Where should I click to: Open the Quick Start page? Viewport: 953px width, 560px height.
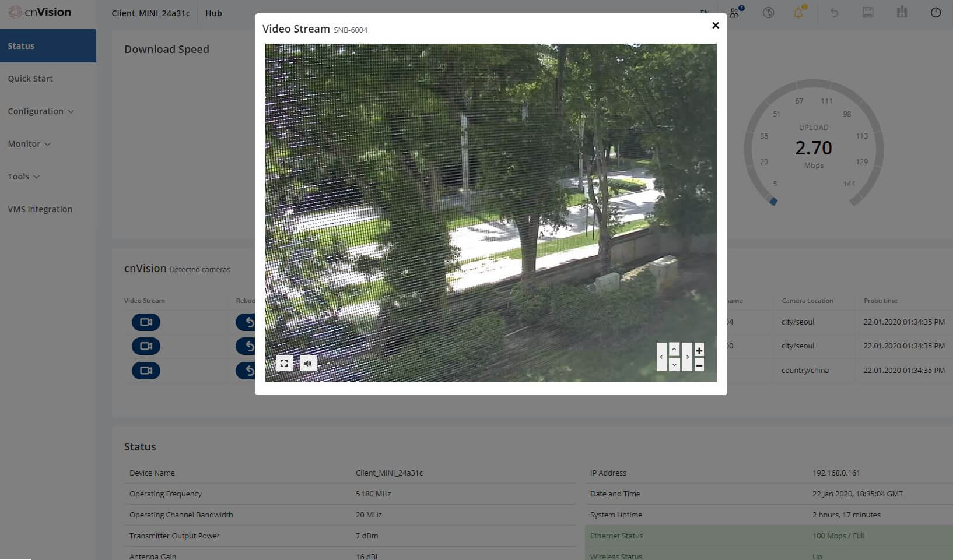30,79
